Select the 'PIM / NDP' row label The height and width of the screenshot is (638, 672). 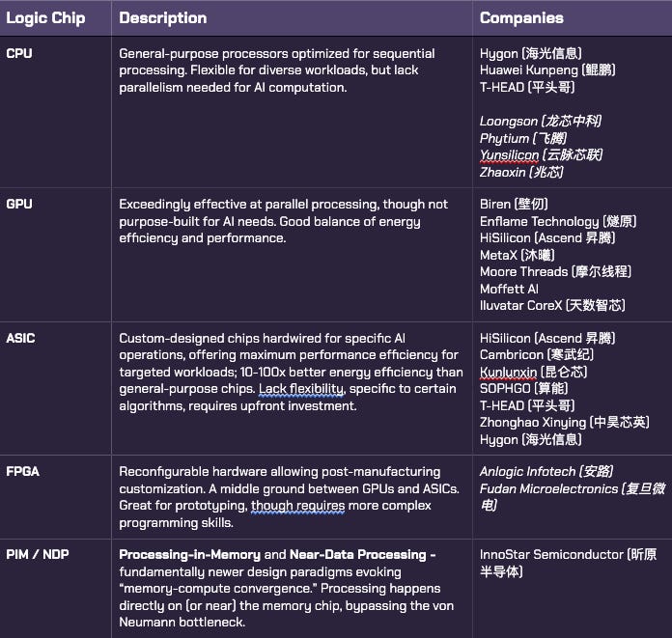38,554
